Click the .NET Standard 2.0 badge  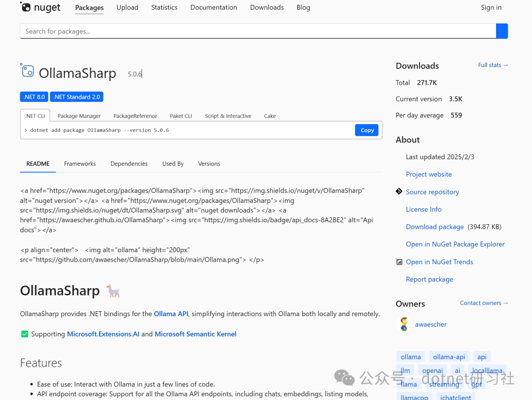pos(77,97)
